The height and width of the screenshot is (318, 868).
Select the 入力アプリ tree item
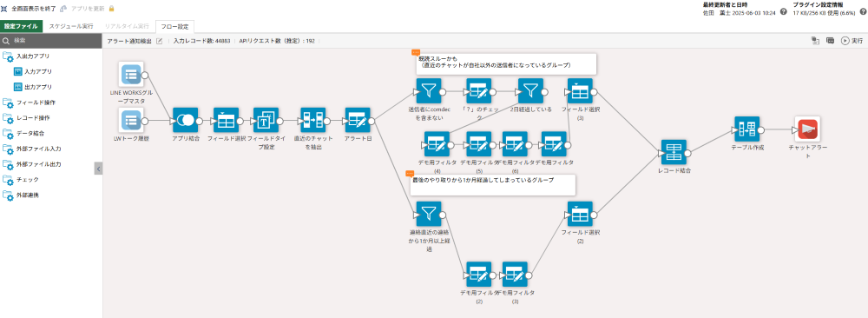point(33,71)
